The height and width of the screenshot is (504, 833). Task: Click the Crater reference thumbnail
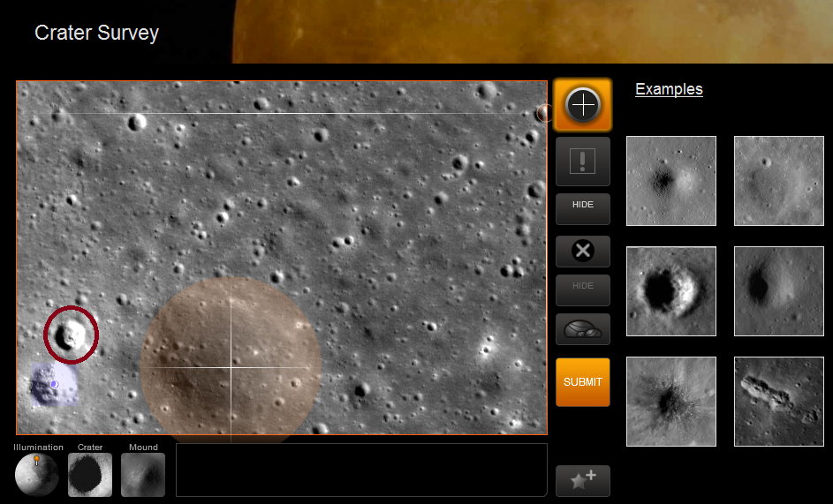[x=90, y=475]
